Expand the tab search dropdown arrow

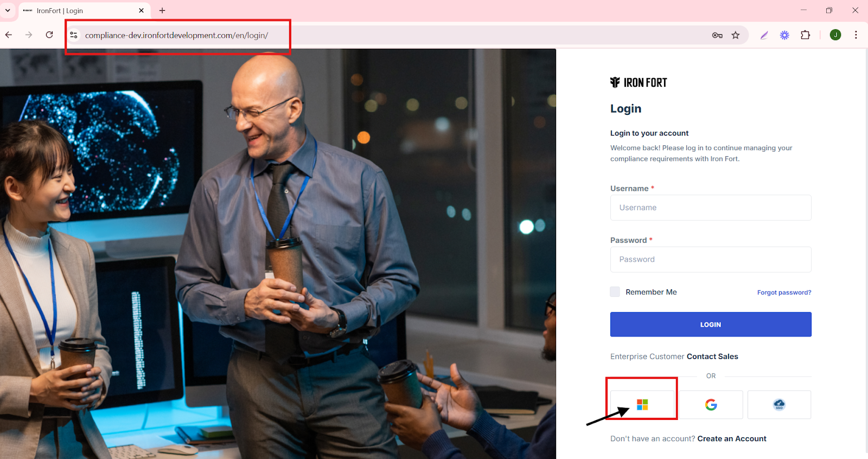(8, 10)
